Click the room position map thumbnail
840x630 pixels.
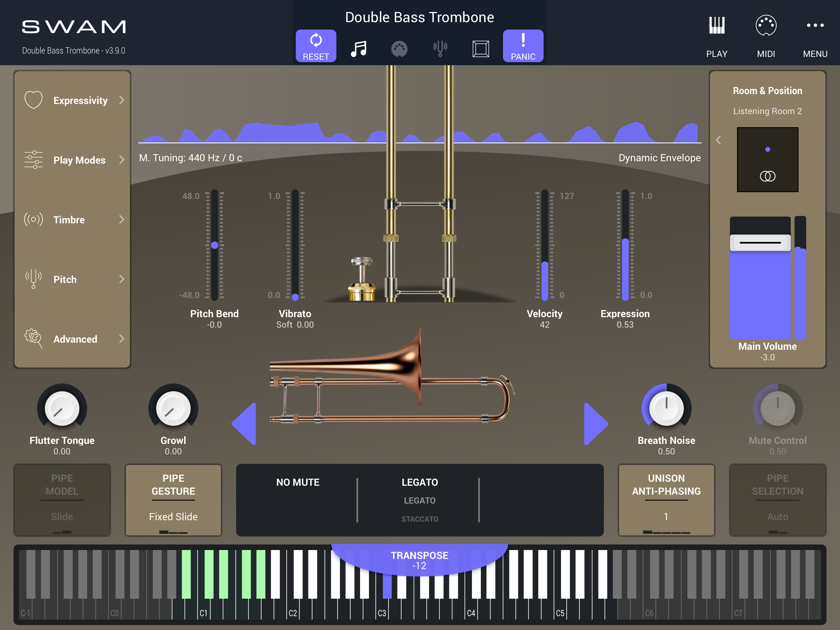click(767, 160)
